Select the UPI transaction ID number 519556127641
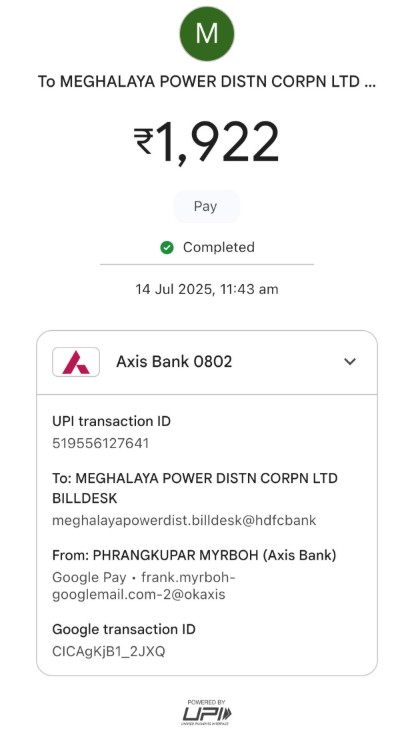Viewport: 409px width, 751px height. (101, 443)
